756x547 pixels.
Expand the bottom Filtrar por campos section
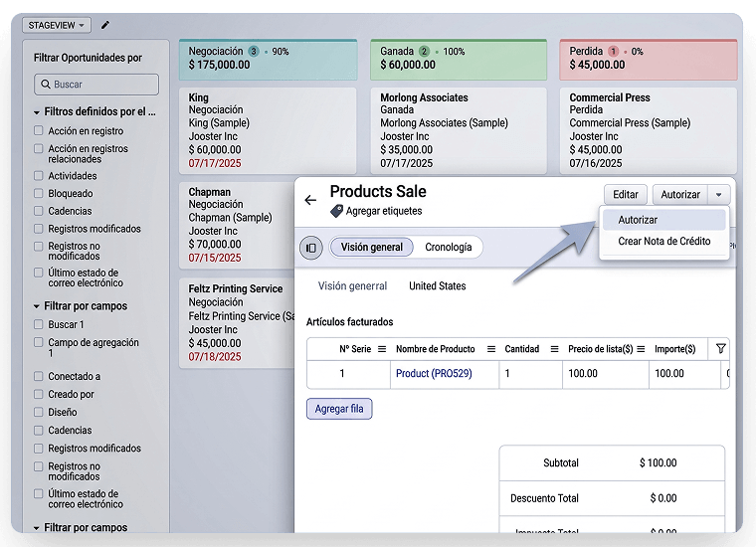37,528
